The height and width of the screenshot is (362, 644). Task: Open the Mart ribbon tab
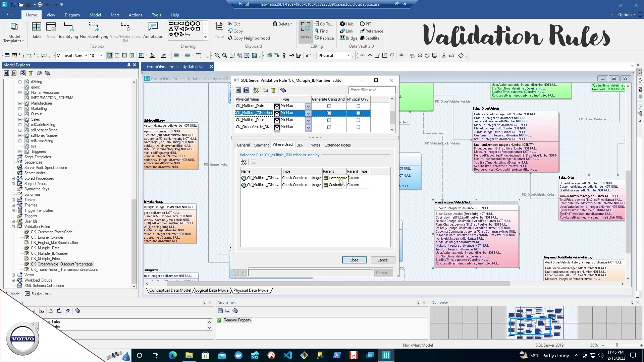(115, 15)
